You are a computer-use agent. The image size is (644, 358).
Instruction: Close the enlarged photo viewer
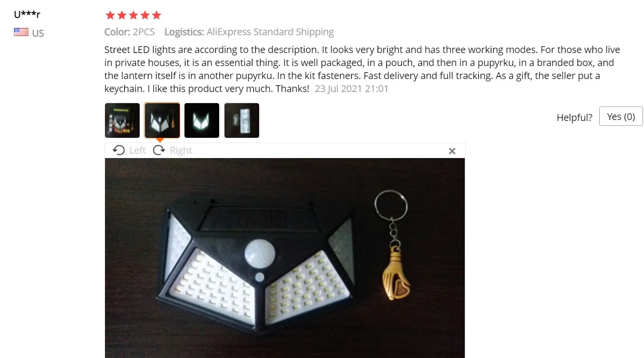452,151
